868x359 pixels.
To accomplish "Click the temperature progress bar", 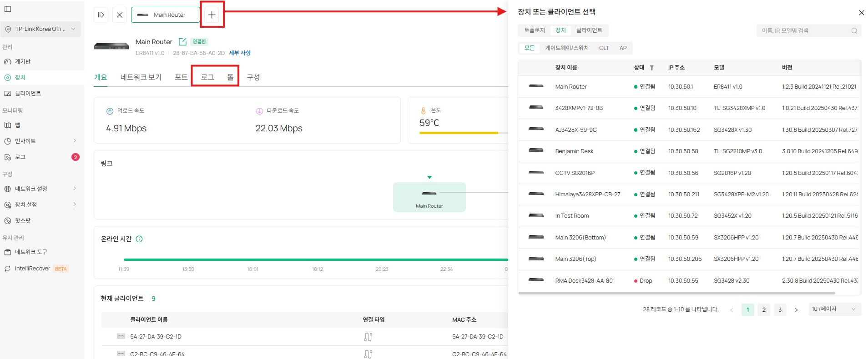I will click(463, 133).
